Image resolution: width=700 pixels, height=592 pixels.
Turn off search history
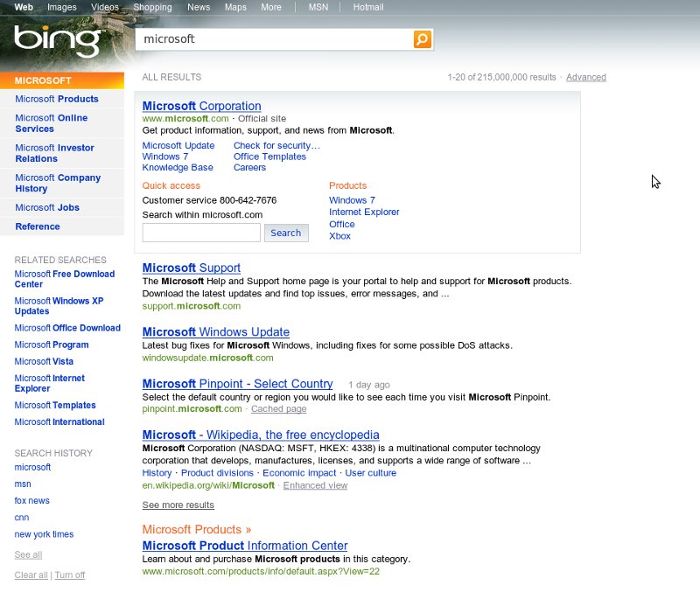(x=70, y=575)
